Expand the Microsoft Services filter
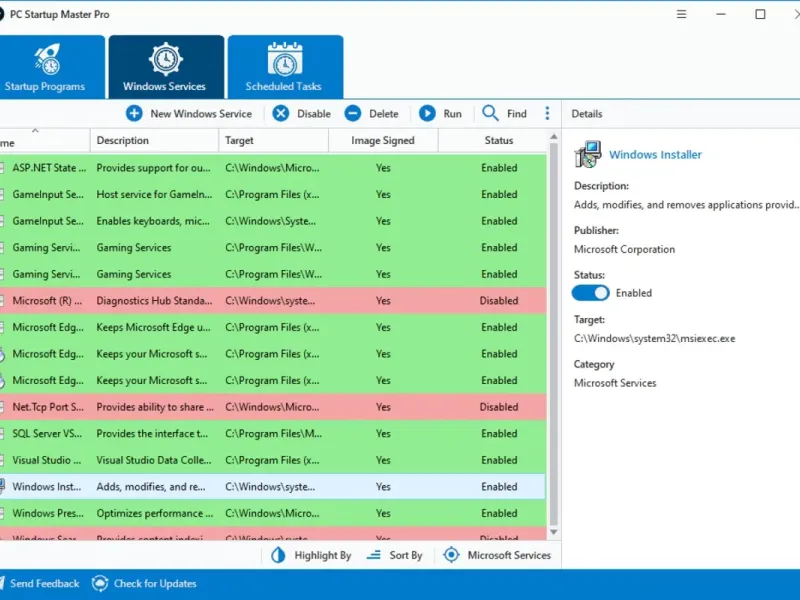The height and width of the screenshot is (600, 800). click(x=498, y=555)
